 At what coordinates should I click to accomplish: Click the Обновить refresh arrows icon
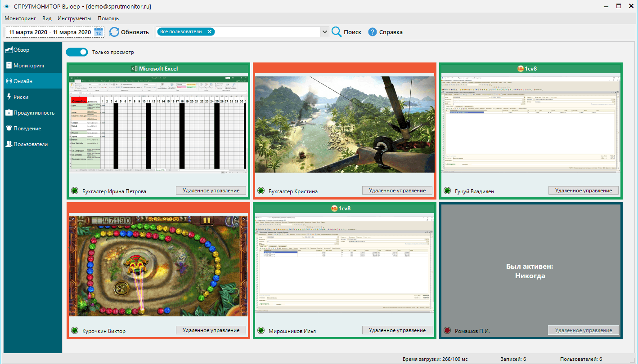click(114, 32)
